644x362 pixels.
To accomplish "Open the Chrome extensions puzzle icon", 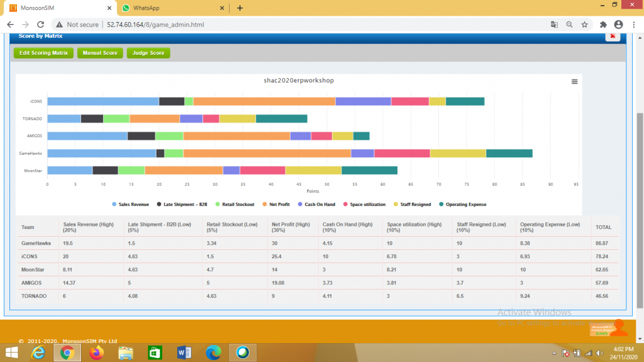I will tap(604, 25).
